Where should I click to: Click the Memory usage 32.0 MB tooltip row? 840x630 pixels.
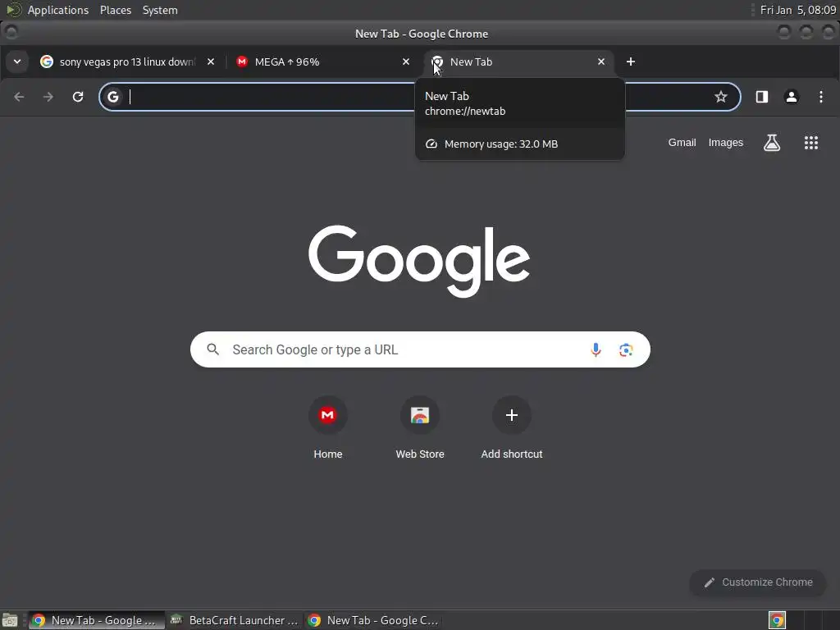pyautogui.click(x=519, y=144)
